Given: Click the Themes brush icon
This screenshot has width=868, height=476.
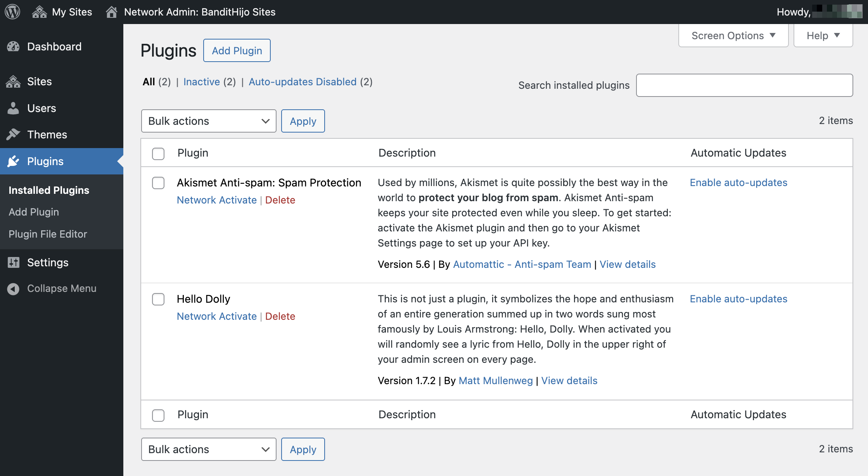Looking at the screenshot, I should (13, 135).
